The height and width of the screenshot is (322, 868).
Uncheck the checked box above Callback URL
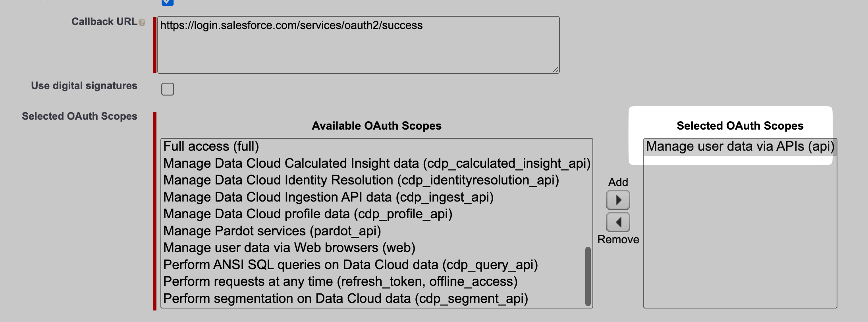point(168,2)
